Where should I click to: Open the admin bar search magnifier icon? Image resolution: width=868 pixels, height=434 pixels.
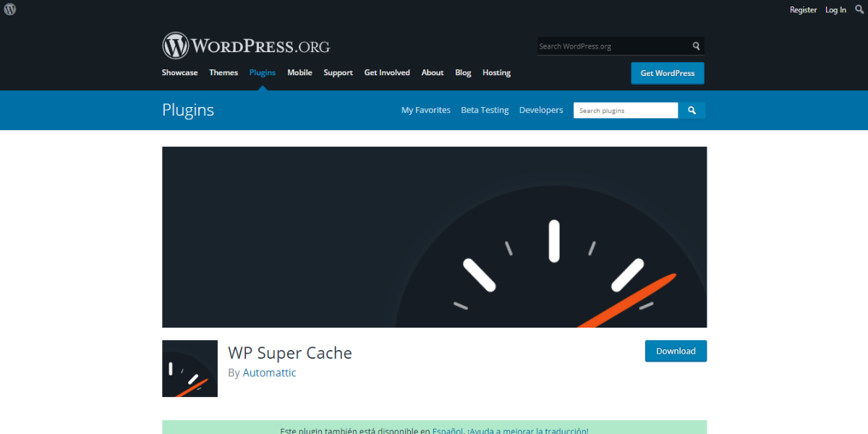pos(859,9)
